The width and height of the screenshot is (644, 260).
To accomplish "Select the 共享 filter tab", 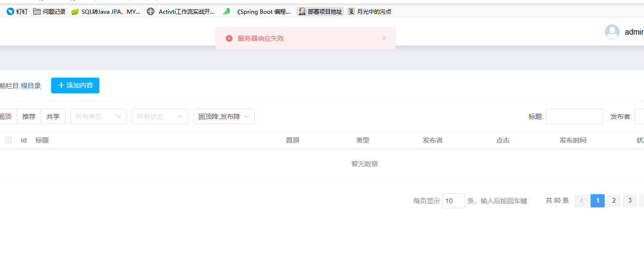I will point(53,117).
